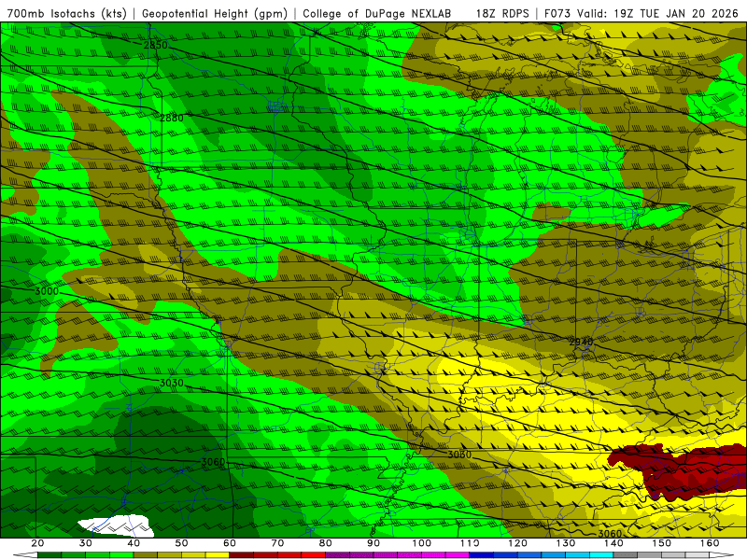747x560 pixels.
Task: Click the white right end arrow of the color bar
Action: point(721,555)
